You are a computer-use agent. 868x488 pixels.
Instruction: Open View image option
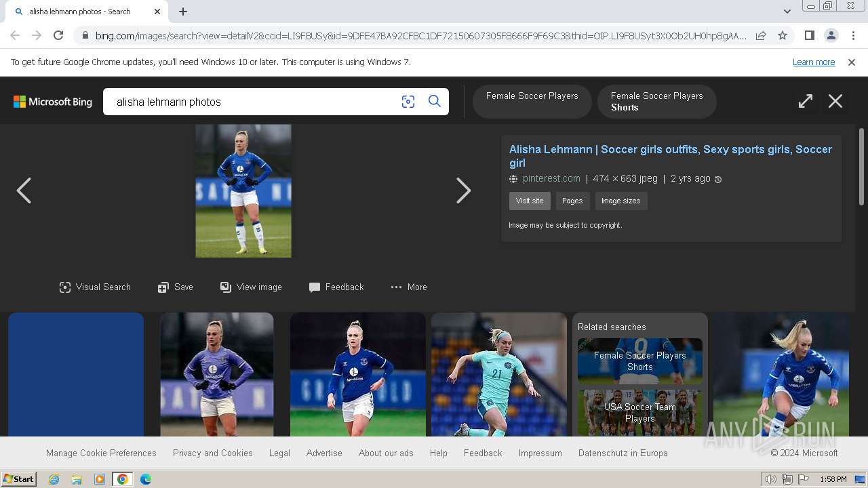[x=251, y=287]
